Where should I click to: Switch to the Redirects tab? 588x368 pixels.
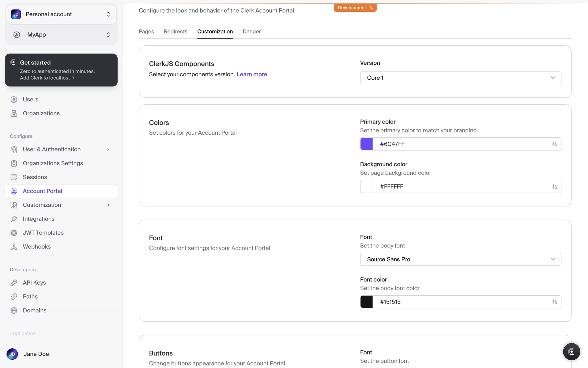pyautogui.click(x=175, y=32)
